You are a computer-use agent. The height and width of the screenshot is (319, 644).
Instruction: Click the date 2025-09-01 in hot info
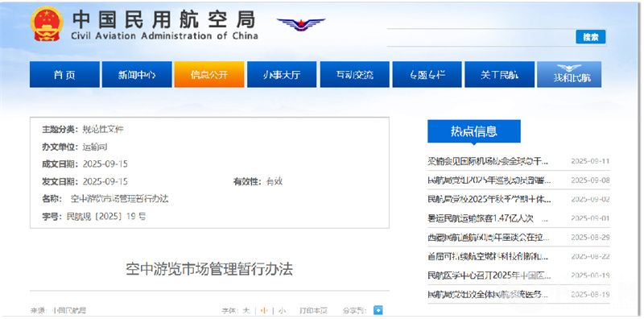590,218
